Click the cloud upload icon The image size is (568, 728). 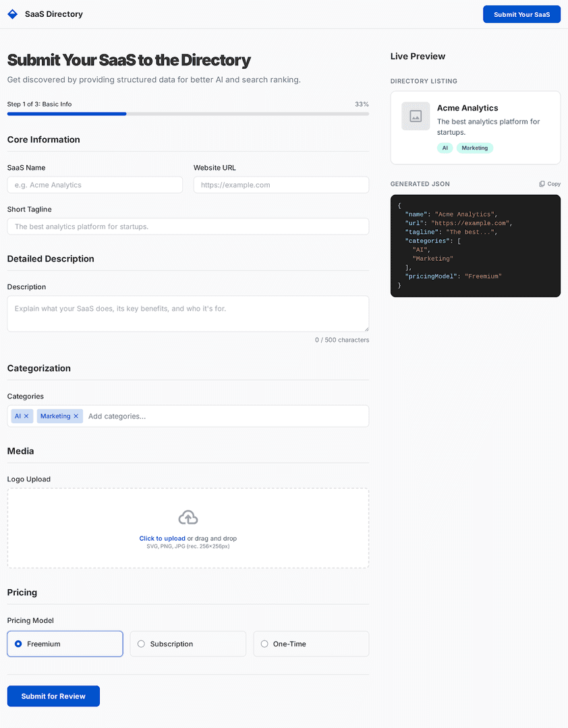pyautogui.click(x=188, y=518)
